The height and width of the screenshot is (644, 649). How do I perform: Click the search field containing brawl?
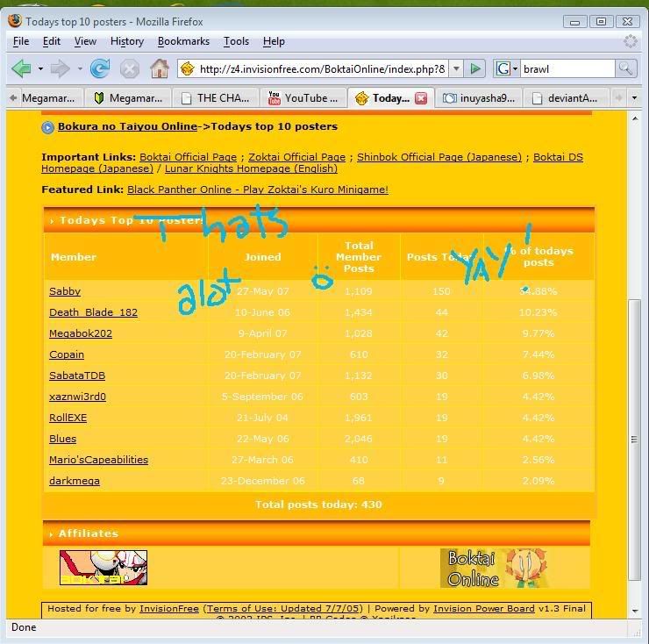(x=567, y=68)
